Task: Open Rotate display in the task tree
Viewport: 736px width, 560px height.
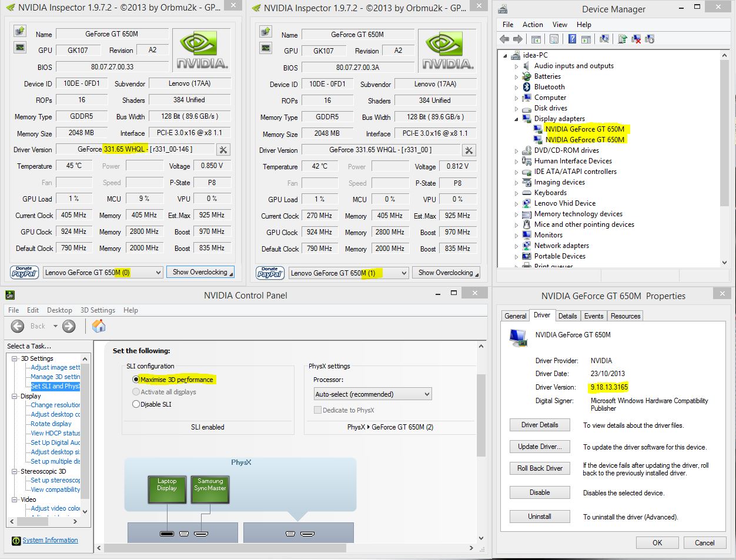Action: [x=51, y=424]
